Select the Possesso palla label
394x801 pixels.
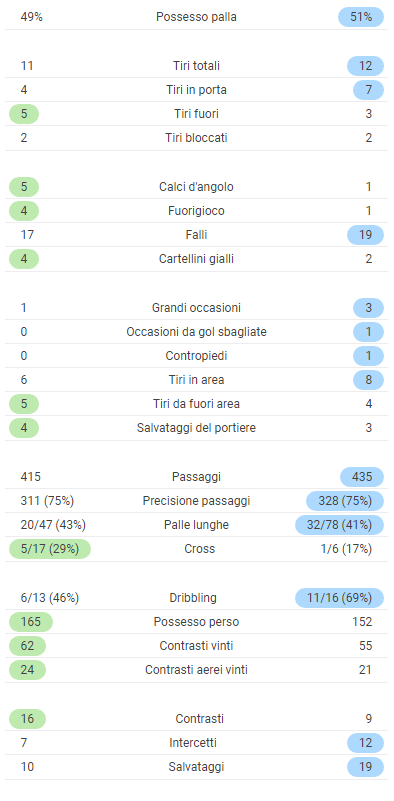point(196,17)
